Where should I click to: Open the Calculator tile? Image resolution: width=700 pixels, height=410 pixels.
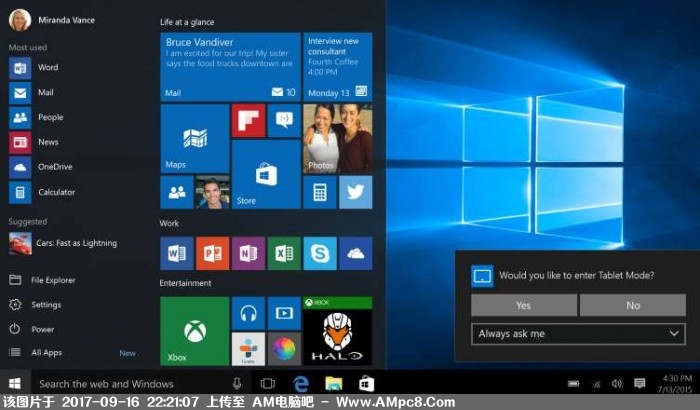pos(320,192)
